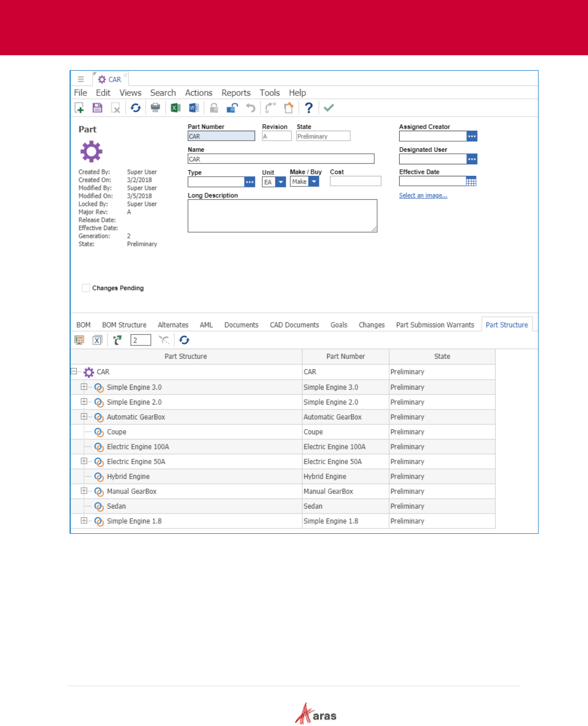The image size is (588, 726).
Task: Click the large purple Part gear icon
Action: 91,152
